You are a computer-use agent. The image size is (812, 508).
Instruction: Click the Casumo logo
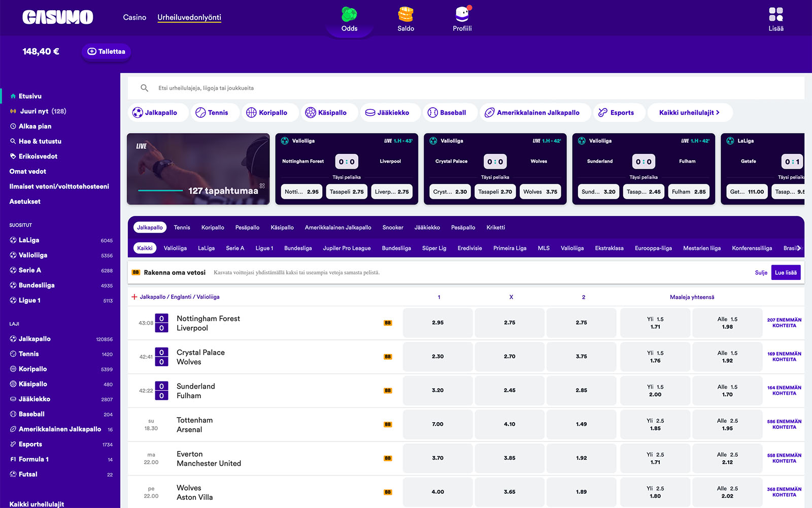tap(57, 17)
